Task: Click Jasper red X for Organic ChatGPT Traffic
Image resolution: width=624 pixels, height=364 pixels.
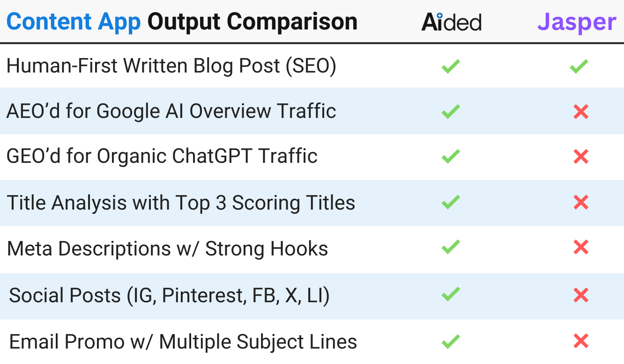Action: point(581,156)
